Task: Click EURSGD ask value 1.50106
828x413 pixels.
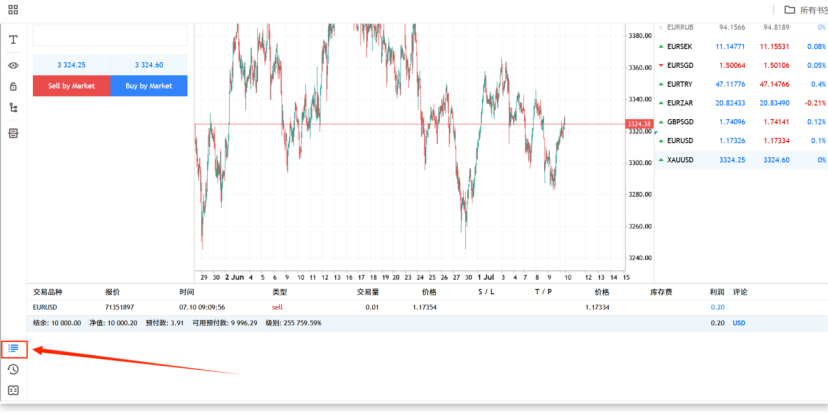Action: pos(774,65)
